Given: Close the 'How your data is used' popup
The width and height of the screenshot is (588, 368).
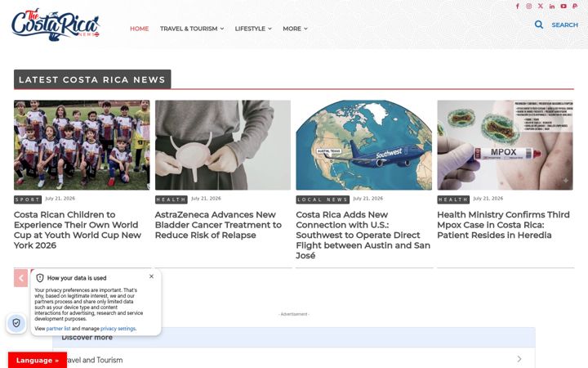Looking at the screenshot, I should pos(152,276).
